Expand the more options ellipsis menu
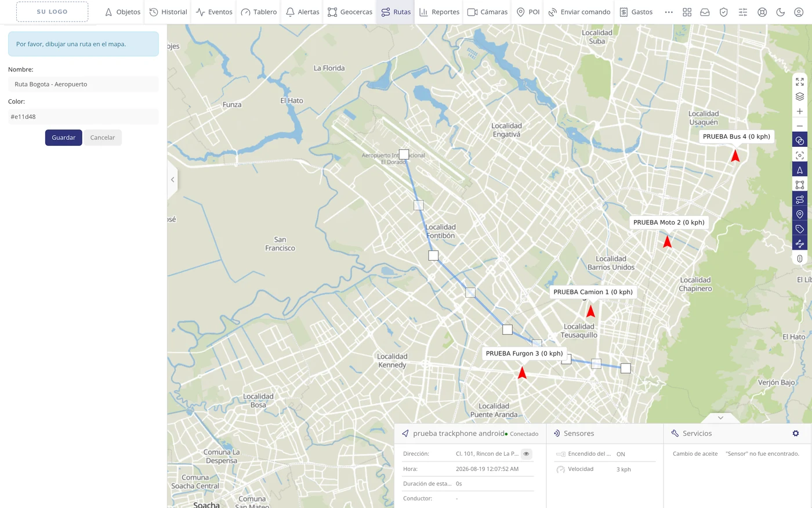Screen dimensions: 812x508 669,12
